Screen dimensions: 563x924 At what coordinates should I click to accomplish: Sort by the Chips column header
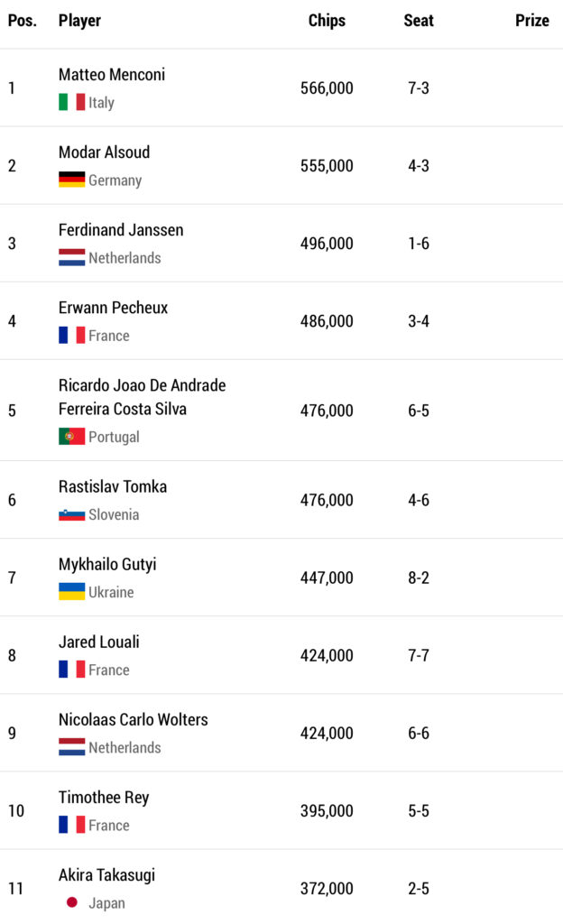[327, 21]
